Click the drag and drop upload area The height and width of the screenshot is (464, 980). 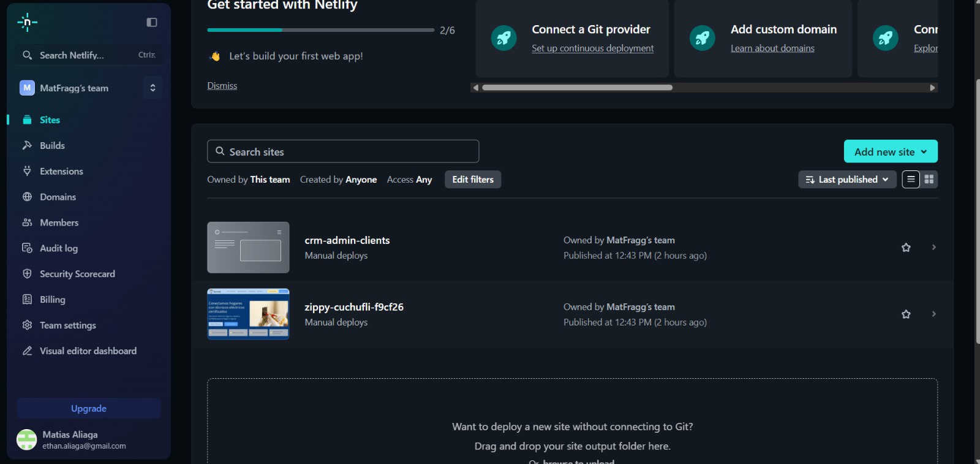coord(572,421)
